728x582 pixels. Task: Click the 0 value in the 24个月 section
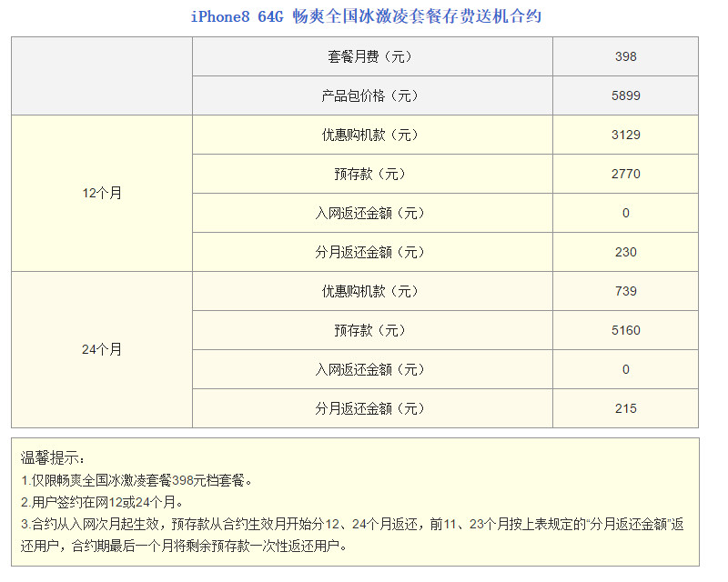[625, 369]
